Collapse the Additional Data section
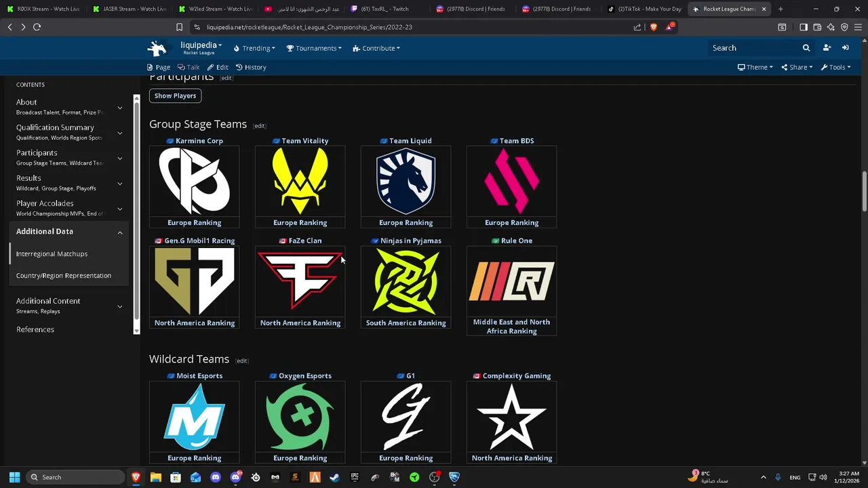 119,232
